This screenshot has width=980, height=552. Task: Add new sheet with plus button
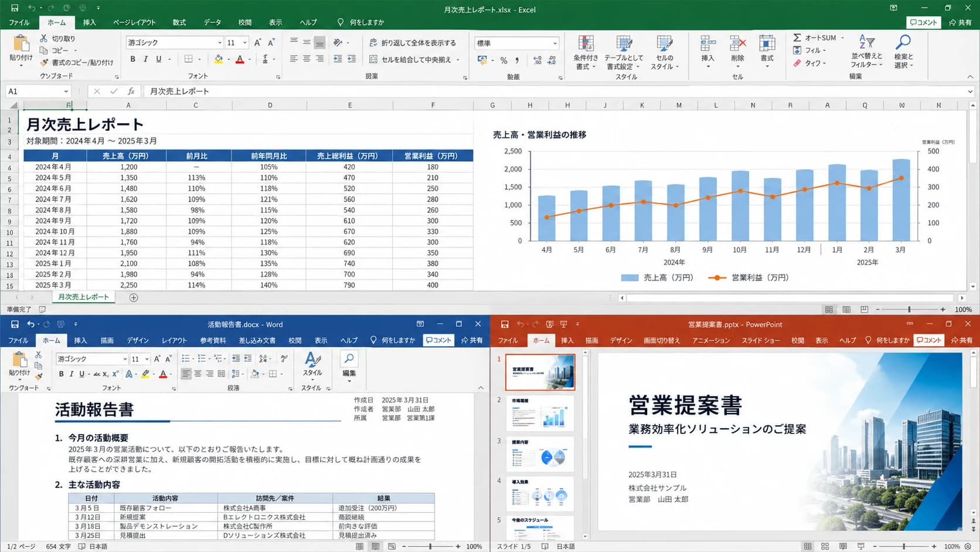click(134, 297)
